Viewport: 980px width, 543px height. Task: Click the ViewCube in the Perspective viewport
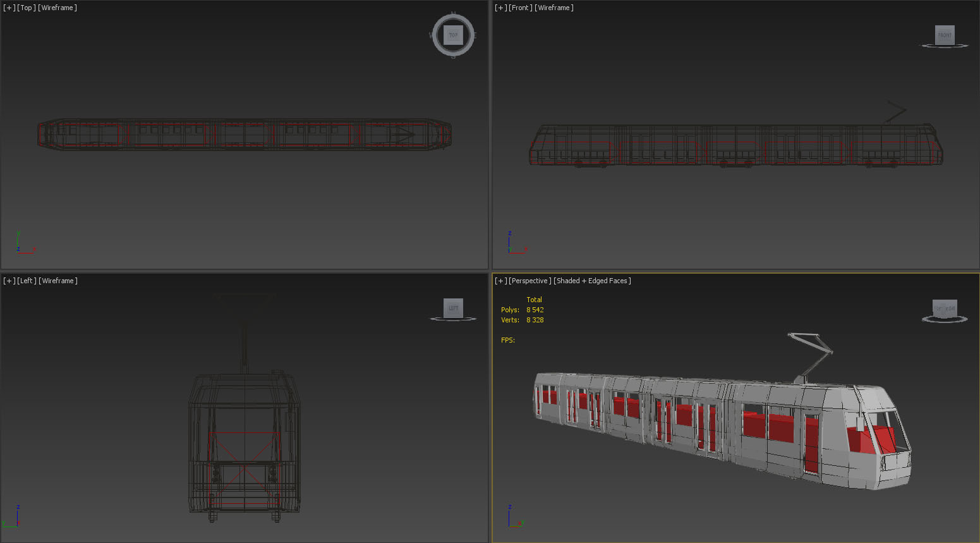944,308
